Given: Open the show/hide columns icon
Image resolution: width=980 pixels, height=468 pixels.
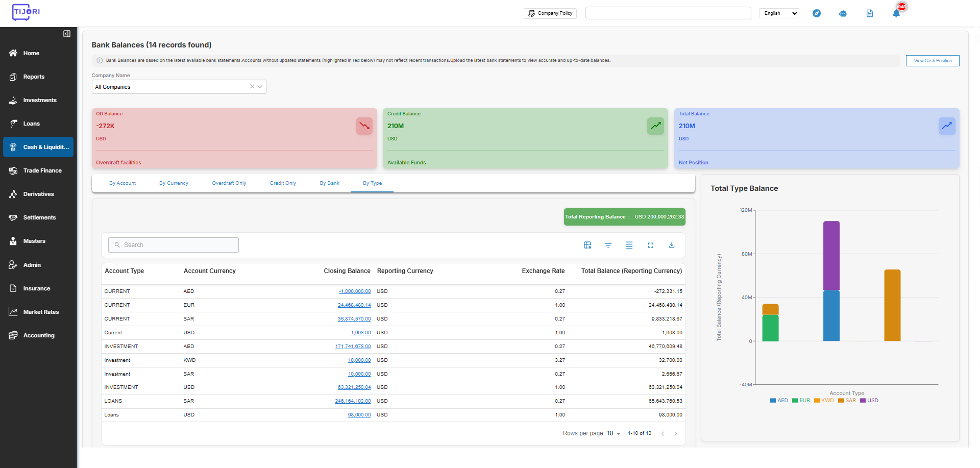Looking at the screenshot, I should [587, 245].
